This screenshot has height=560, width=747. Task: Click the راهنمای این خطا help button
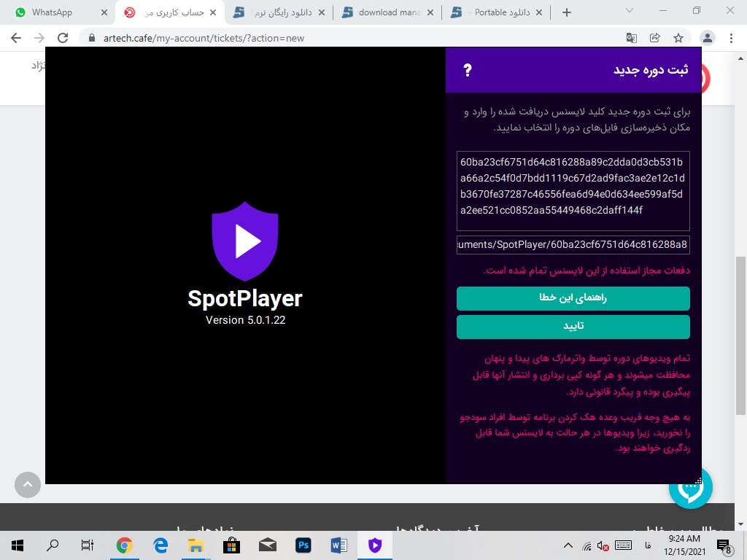(x=573, y=298)
